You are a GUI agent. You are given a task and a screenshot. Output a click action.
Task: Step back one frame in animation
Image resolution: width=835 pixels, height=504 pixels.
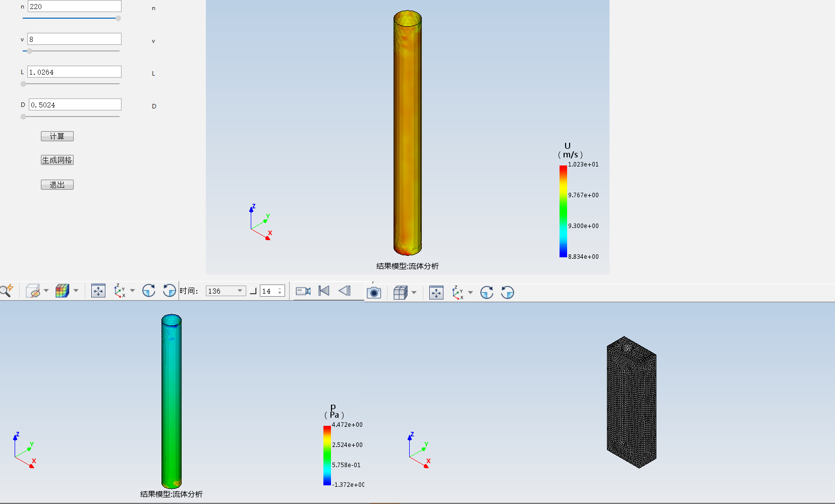345,291
